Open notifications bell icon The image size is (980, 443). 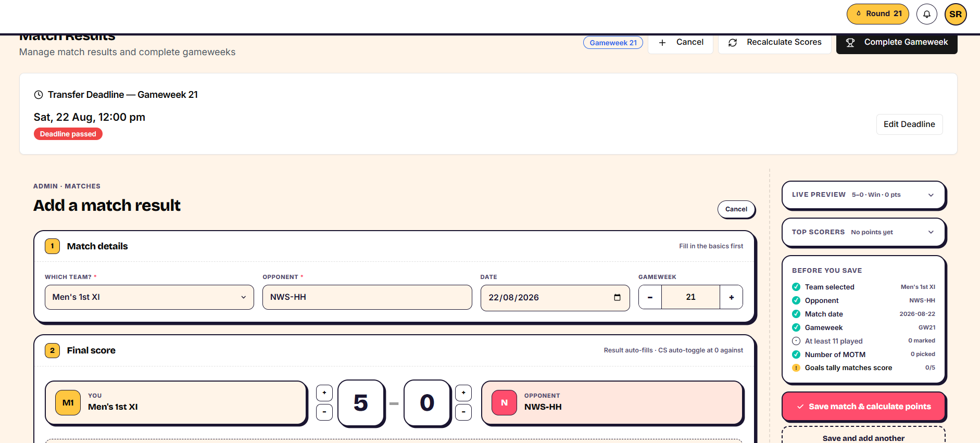pos(927,14)
